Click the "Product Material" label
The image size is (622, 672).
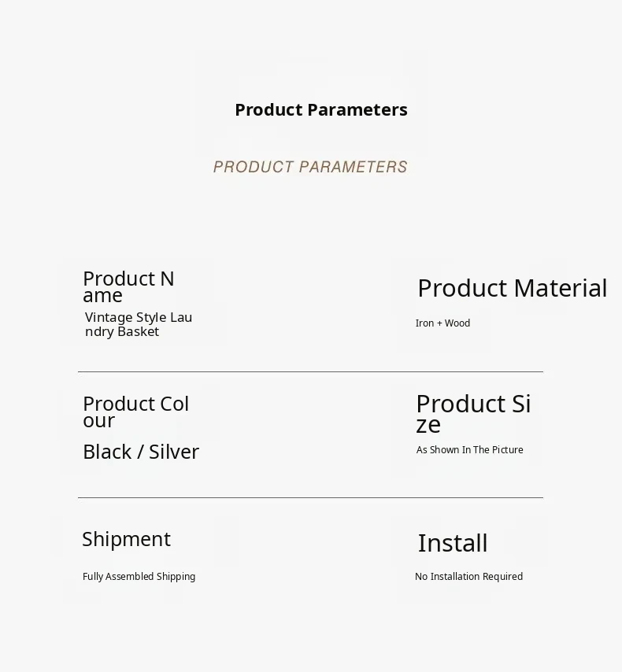pyautogui.click(x=512, y=288)
